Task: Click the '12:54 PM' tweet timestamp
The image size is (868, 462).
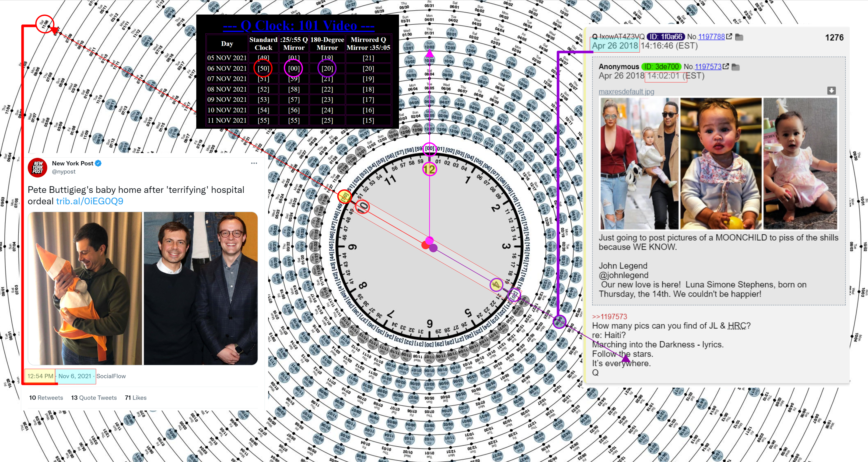Action: [40, 376]
